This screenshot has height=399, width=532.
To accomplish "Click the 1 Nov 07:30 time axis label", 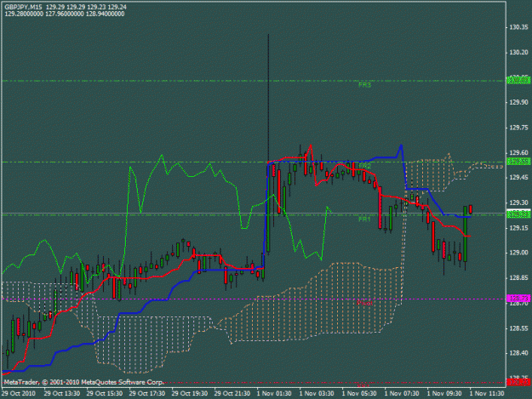I will tap(402, 394).
